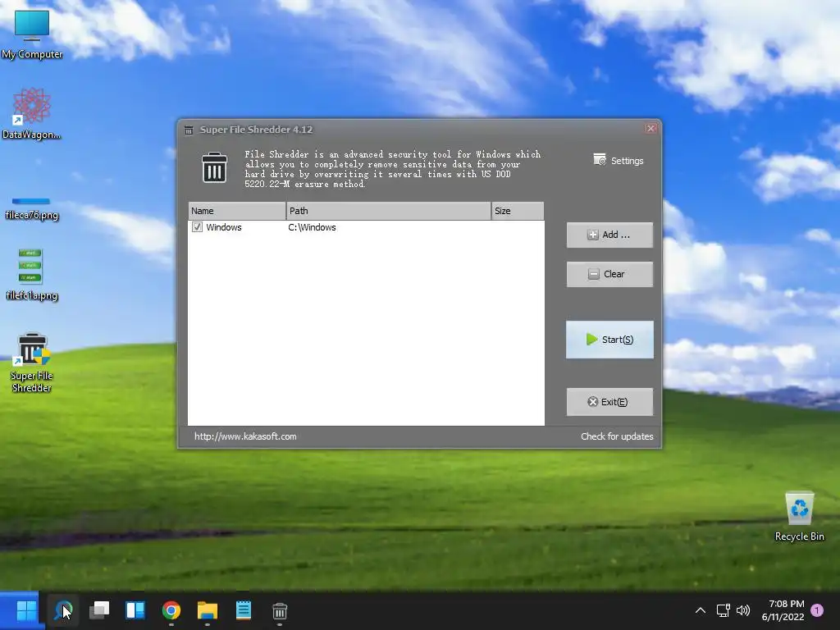Click Check for updates link
The image size is (840, 630).
pos(617,436)
